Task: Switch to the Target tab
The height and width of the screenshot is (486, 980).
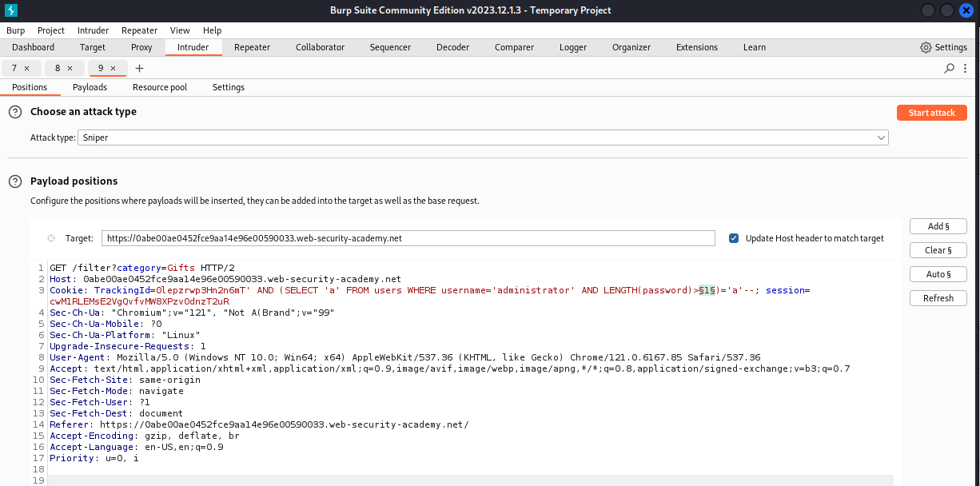Action: pos(93,47)
